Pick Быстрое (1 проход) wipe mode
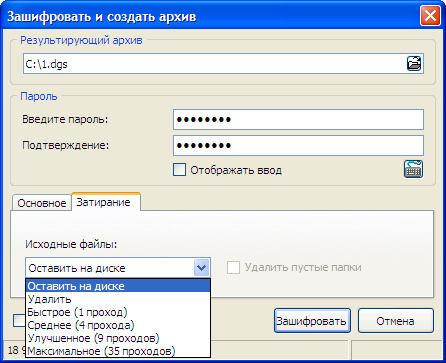Image resolution: width=446 pixels, height=363 pixels. [118, 312]
